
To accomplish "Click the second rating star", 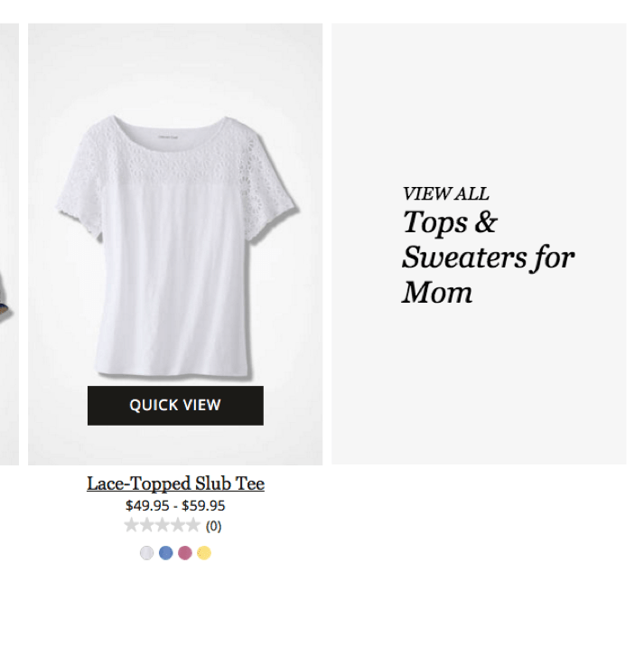I will (x=147, y=525).
